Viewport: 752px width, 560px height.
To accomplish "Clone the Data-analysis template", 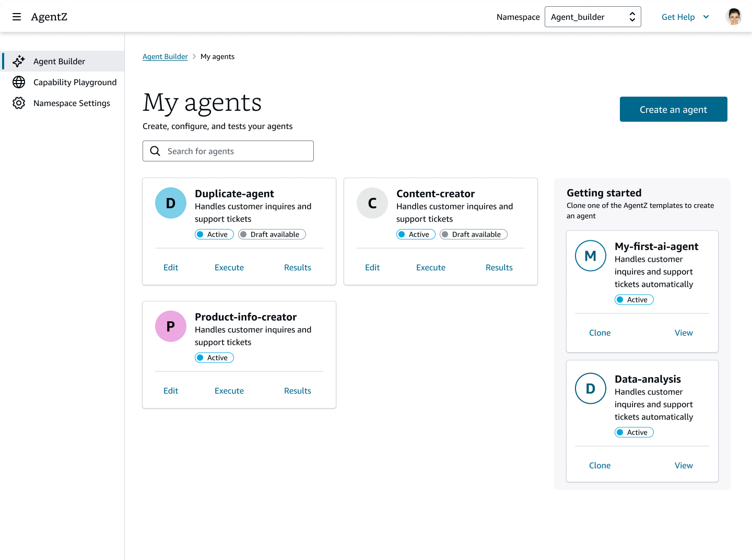I will 600,465.
